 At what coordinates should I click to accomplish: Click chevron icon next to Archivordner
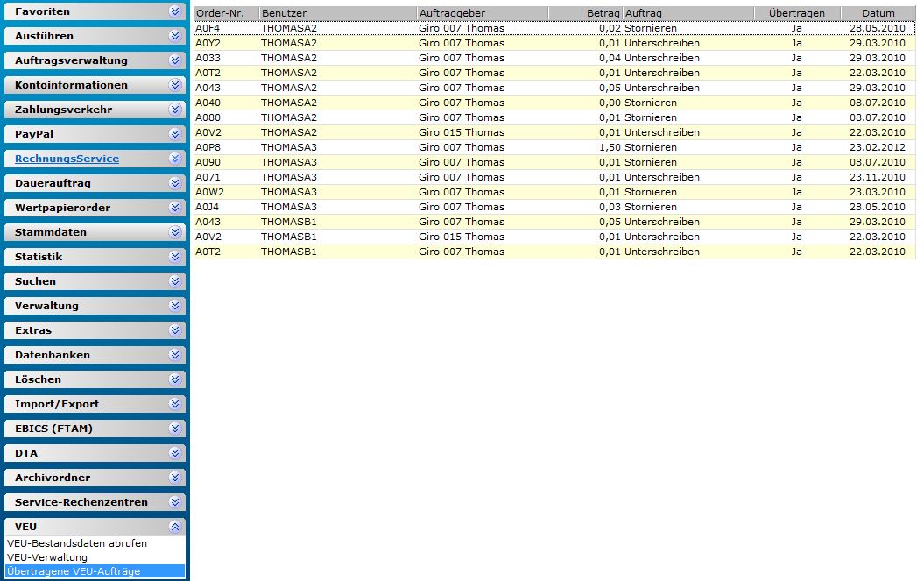pos(175,478)
